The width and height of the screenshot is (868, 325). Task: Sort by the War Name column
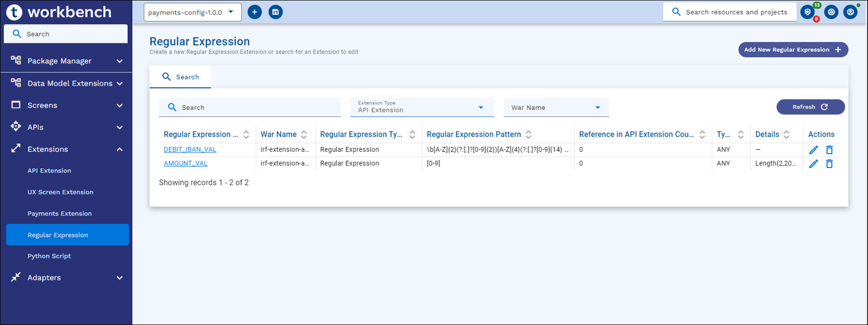click(x=304, y=134)
